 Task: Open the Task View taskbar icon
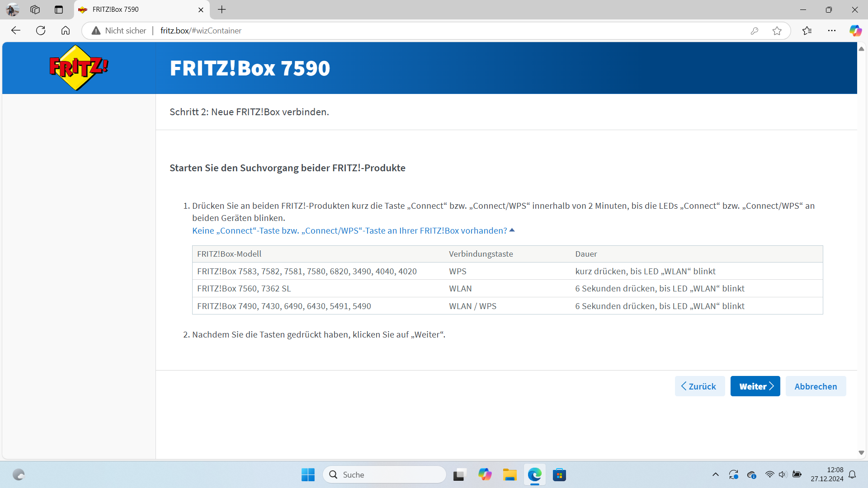click(x=459, y=474)
